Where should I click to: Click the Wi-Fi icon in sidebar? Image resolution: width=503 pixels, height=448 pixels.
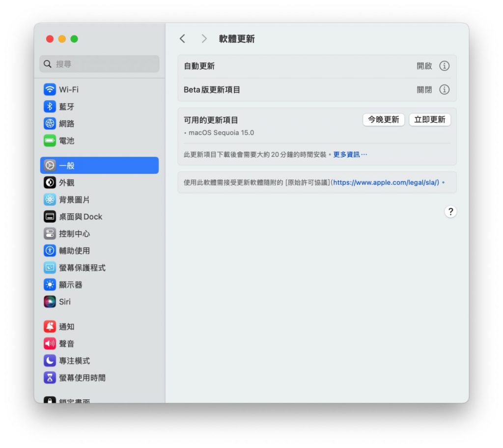(50, 89)
